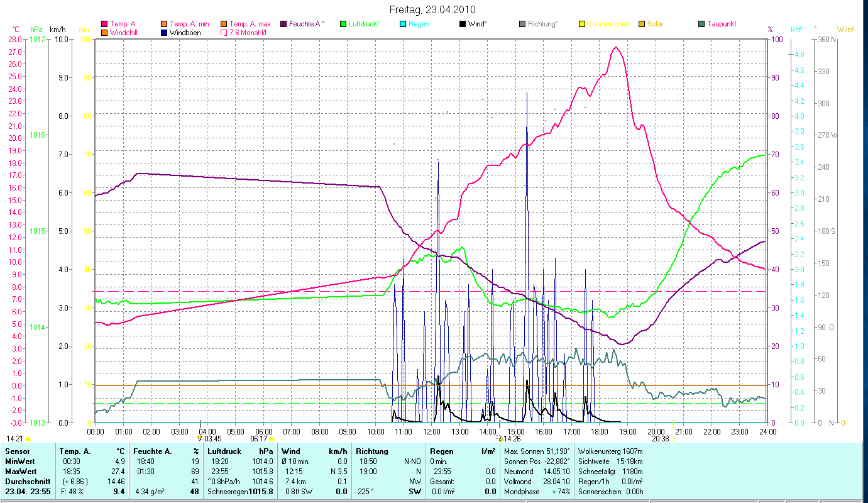Image resolution: width=868 pixels, height=503 pixels.
Task: Click the 0 Bft SW wind reading
Action: 300,491
